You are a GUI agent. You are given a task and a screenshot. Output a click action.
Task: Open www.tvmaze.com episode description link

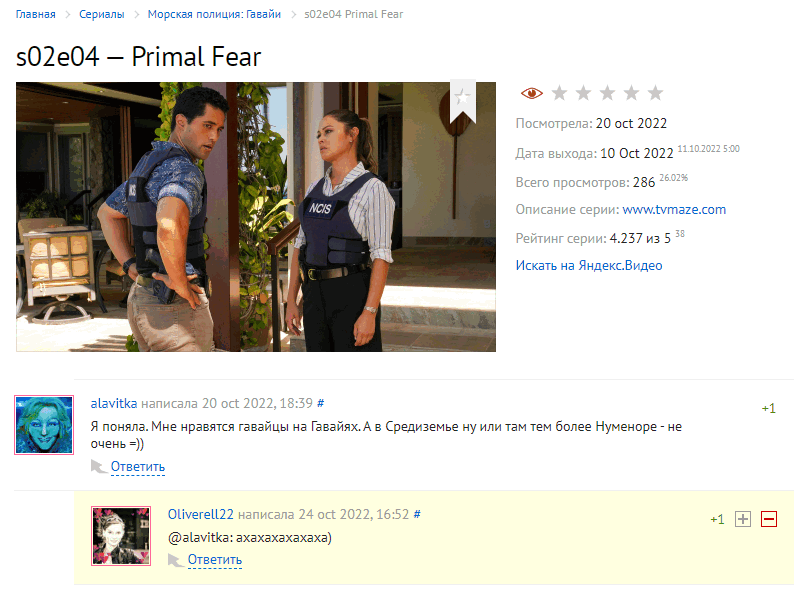coord(674,210)
